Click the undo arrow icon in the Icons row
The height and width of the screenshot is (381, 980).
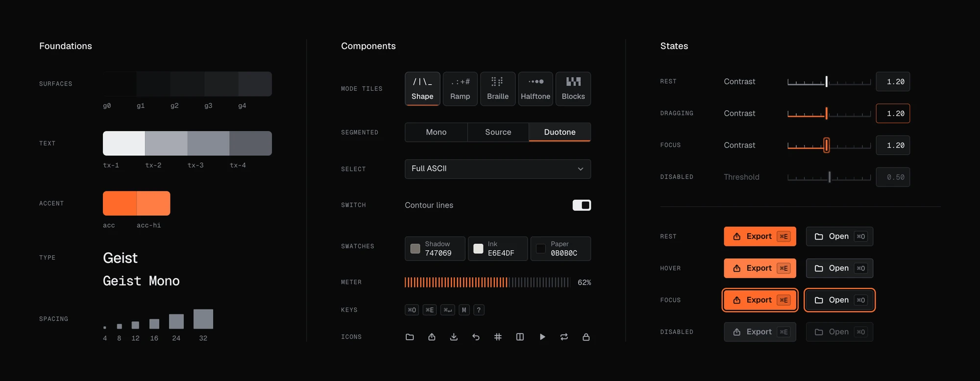tap(476, 337)
